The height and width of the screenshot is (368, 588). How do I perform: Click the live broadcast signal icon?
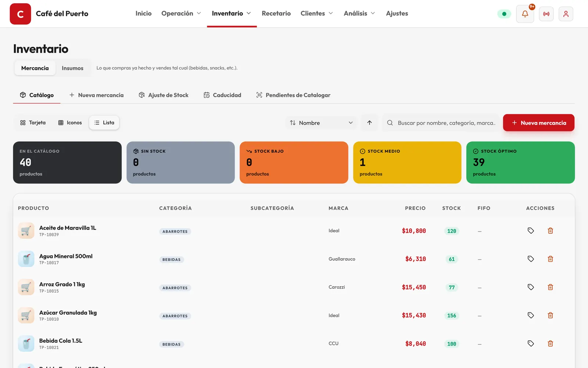tap(546, 14)
